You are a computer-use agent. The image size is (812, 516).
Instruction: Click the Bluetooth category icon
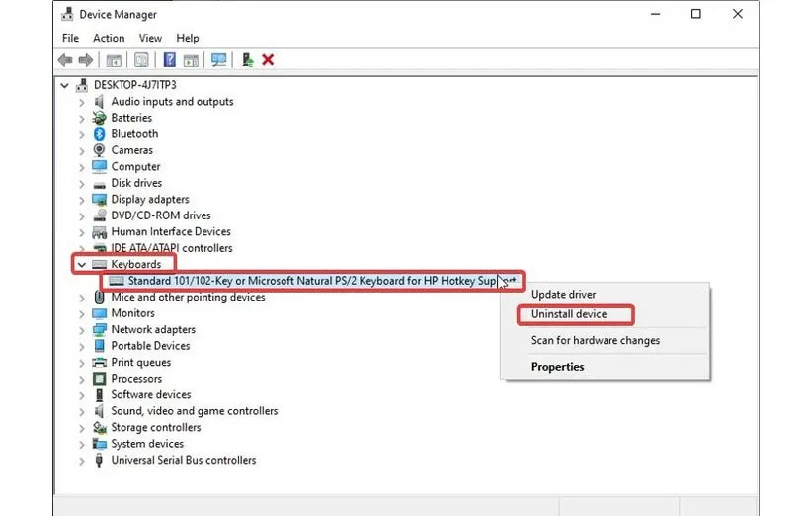click(x=100, y=133)
